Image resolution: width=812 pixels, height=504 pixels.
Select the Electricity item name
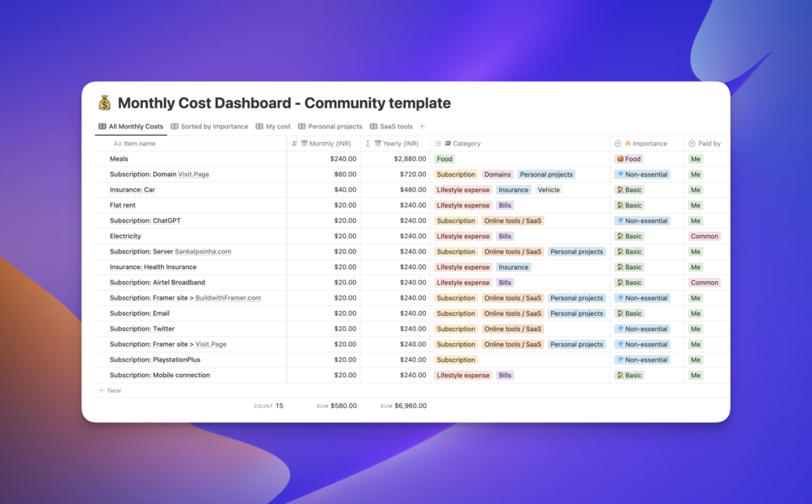click(125, 236)
